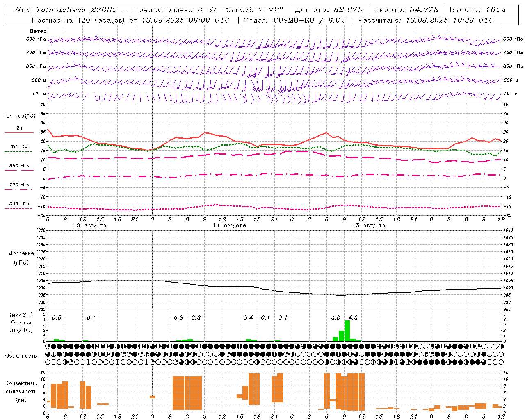Click the tallest green precipitation bar

(x=347, y=331)
